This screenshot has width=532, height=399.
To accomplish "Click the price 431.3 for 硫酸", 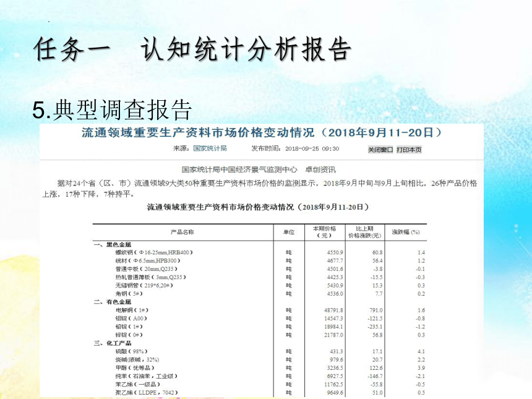I will click(337, 351).
